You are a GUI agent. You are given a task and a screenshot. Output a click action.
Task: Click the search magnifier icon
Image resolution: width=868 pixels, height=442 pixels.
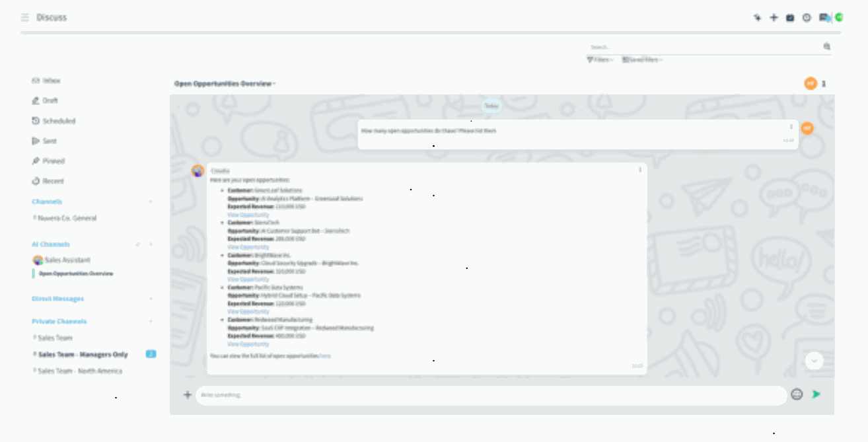826,47
